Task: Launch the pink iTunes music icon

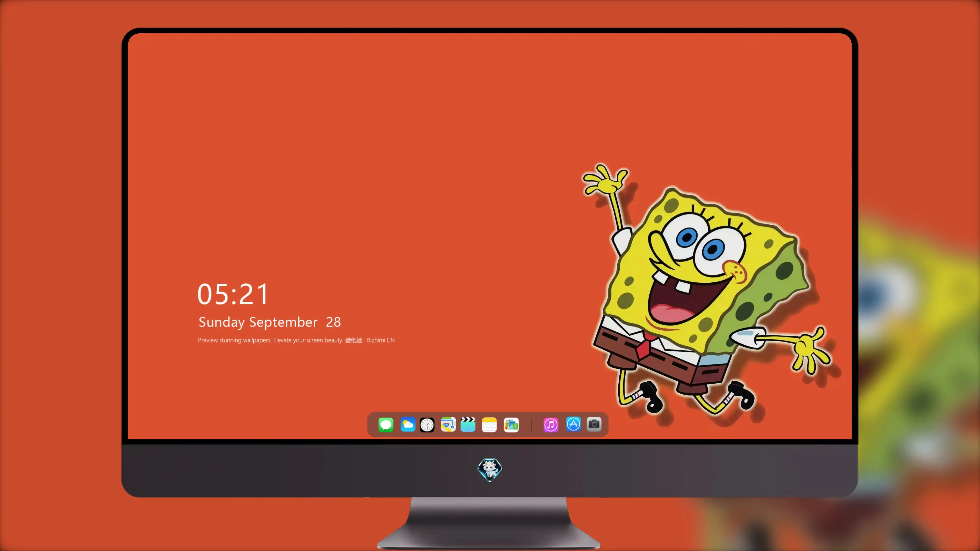Action: tap(551, 425)
